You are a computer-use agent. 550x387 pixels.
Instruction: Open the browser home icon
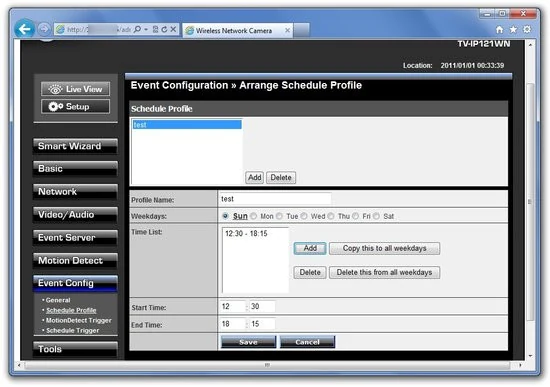(499, 30)
